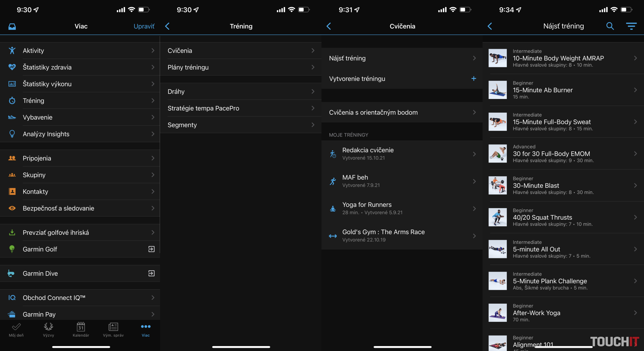This screenshot has width=644, height=351.
Task: Switch to the Výzvy tab
Action: tap(48, 330)
